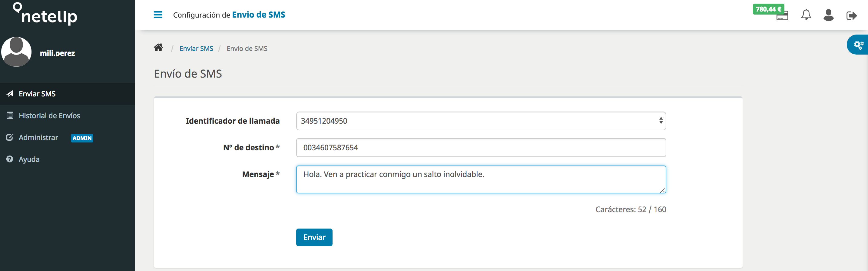868x271 pixels.
Task: Click the Mensaje textarea resize handle
Action: (x=662, y=190)
